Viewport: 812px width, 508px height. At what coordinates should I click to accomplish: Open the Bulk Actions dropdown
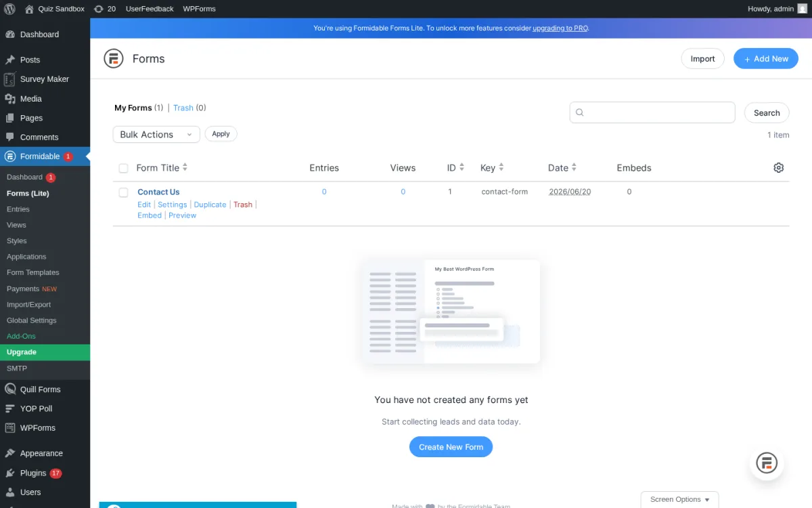pos(156,135)
